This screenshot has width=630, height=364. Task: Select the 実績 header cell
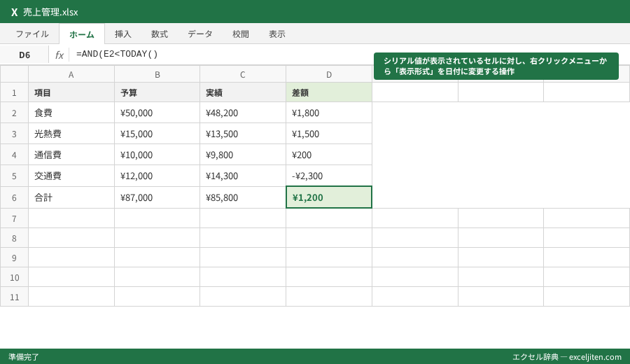click(x=243, y=92)
